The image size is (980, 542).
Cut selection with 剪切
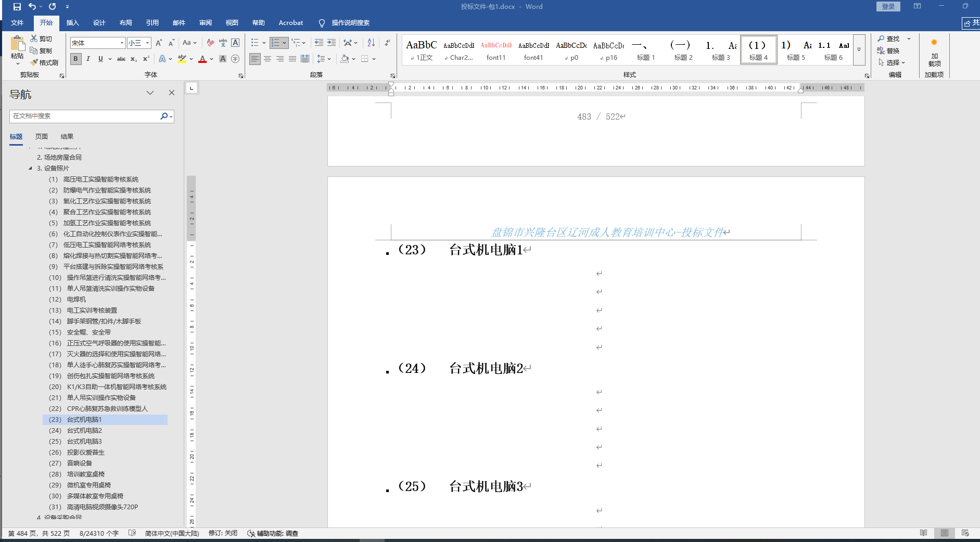41,39
